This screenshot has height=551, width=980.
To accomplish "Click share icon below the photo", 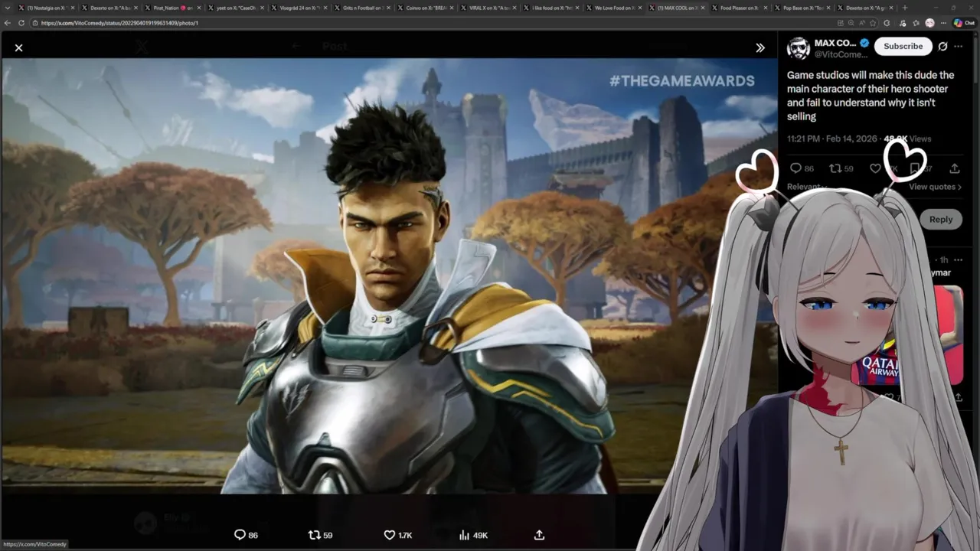I will click(x=539, y=535).
